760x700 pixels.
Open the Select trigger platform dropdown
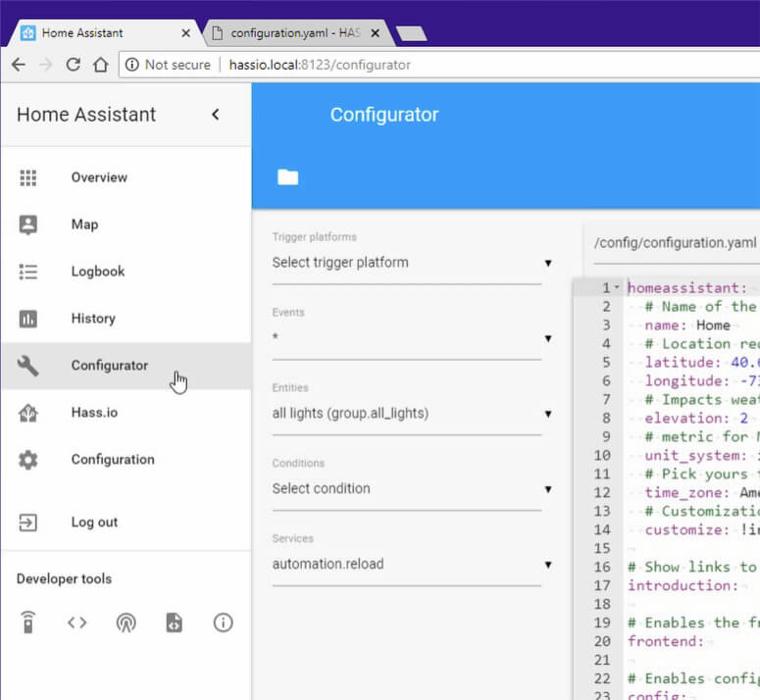point(411,263)
